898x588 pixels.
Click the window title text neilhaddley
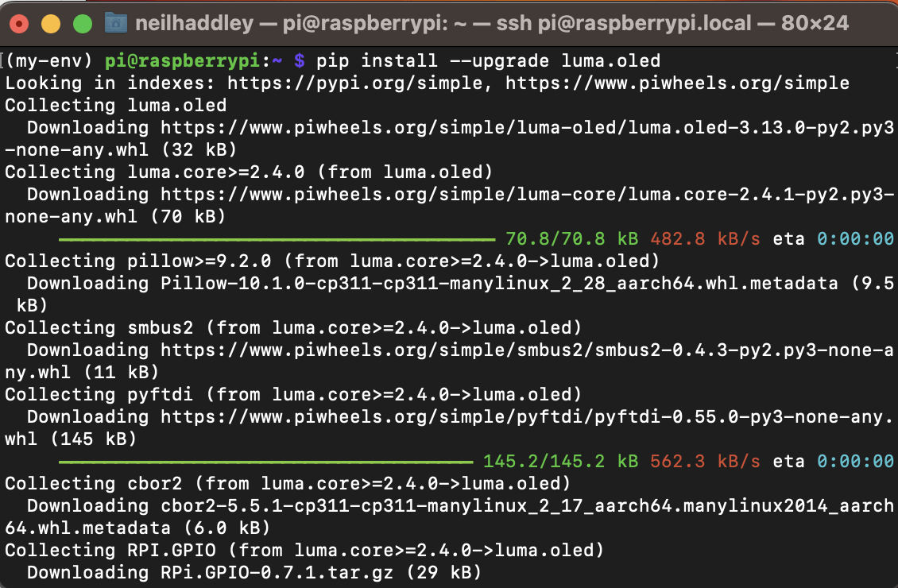194,23
